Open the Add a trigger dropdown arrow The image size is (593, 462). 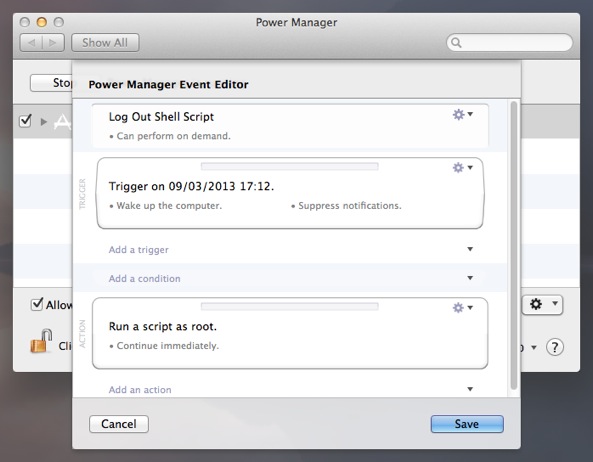(470, 249)
